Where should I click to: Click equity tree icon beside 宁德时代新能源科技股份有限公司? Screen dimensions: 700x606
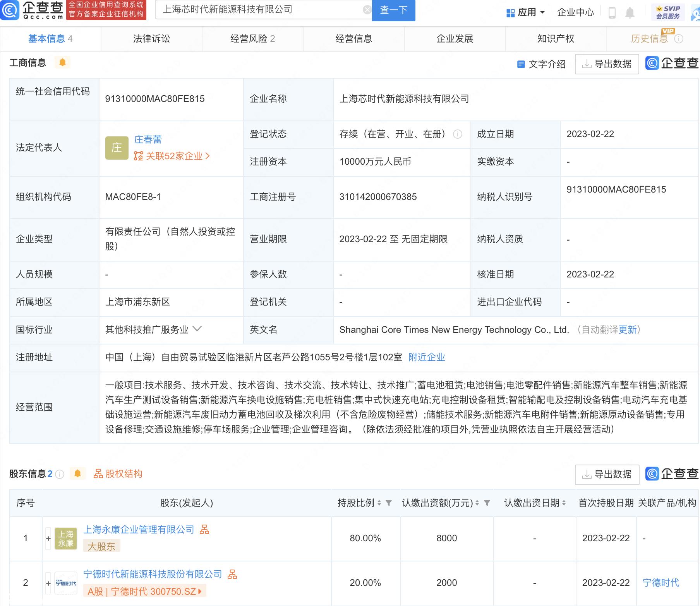pos(232,574)
